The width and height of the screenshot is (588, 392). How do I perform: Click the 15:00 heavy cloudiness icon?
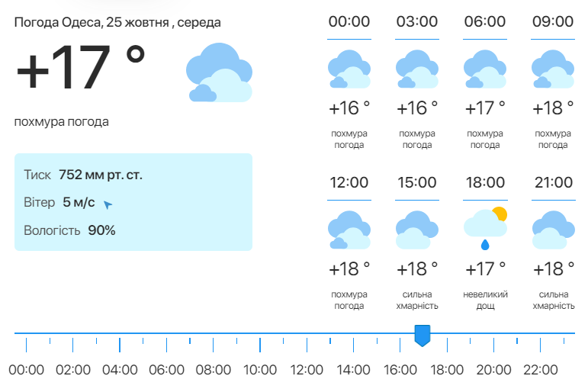[x=417, y=230]
